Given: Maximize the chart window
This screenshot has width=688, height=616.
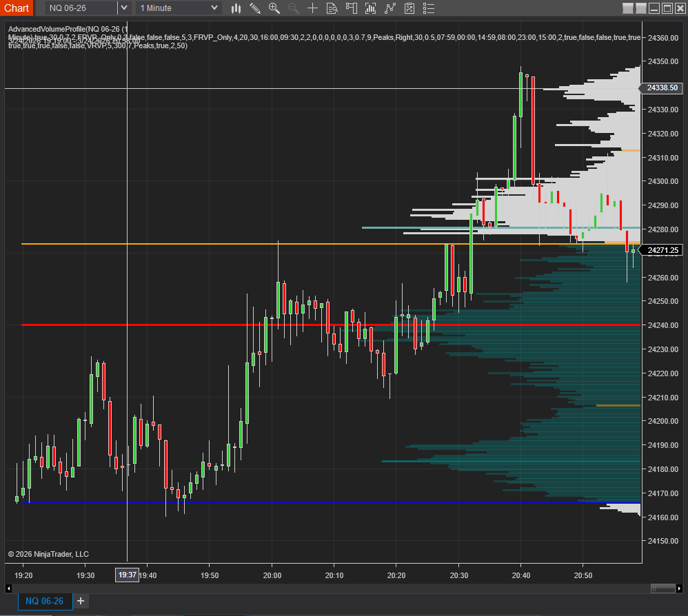Looking at the screenshot, I should tap(667, 8).
